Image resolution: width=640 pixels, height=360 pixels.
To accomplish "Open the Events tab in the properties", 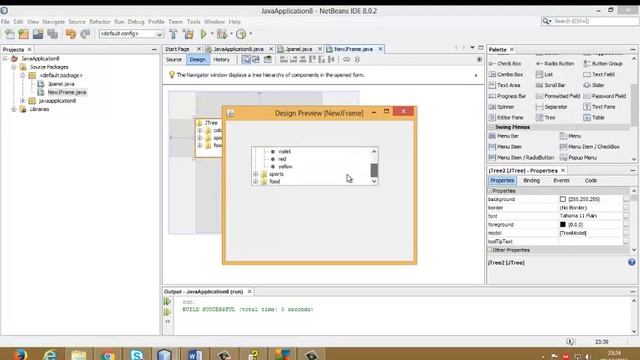I will pos(561,180).
